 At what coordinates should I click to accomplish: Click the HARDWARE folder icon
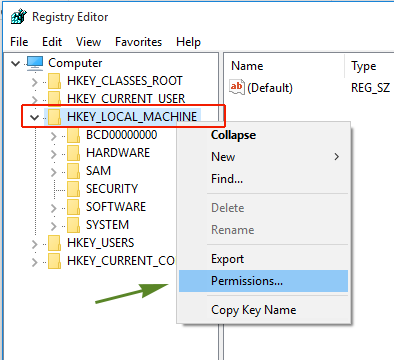coord(73,153)
